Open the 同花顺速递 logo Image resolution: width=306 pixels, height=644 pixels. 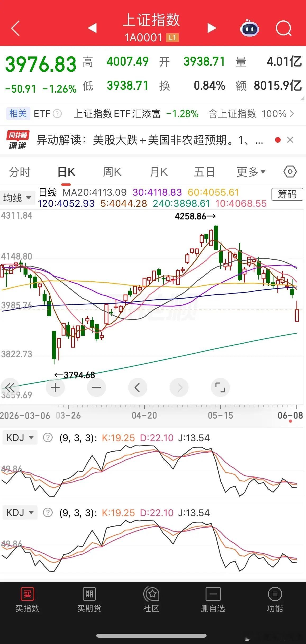point(18,140)
